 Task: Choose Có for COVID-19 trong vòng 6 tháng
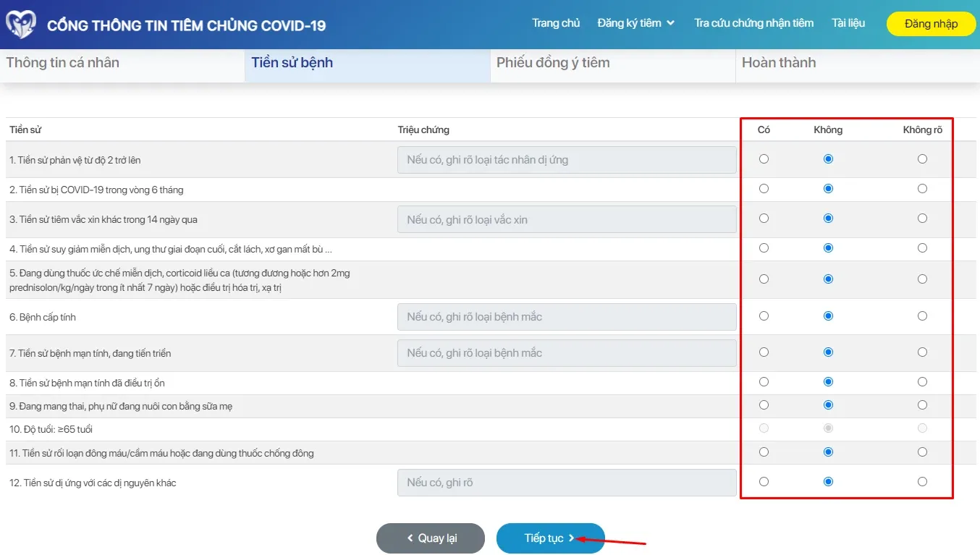pos(764,189)
